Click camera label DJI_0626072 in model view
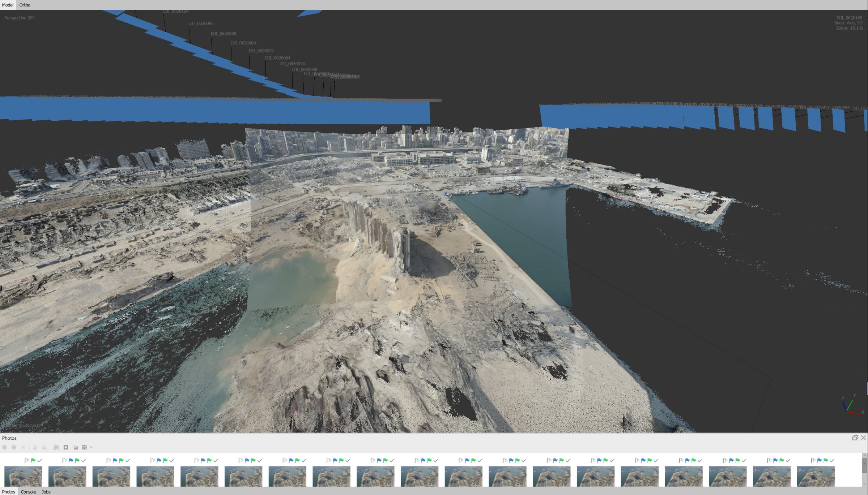868x495 pixels. [261, 51]
